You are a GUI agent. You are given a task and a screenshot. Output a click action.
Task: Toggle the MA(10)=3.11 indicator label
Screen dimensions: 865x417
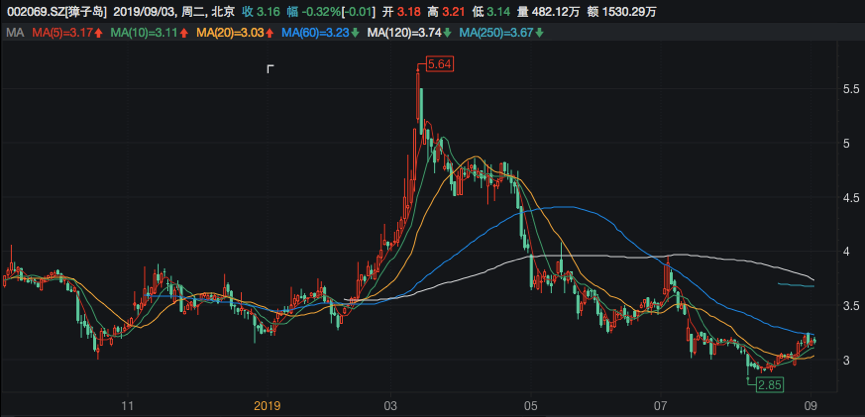point(145,34)
